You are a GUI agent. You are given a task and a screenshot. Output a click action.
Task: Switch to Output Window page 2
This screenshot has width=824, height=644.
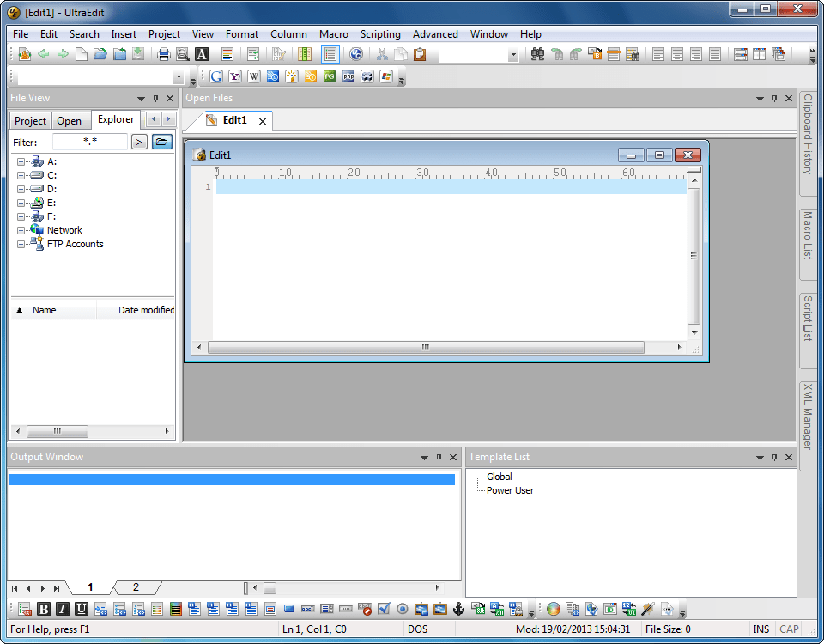(x=136, y=587)
